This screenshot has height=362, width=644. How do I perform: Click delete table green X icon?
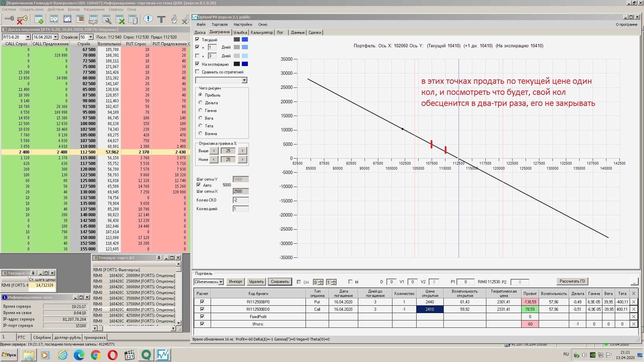[120, 20]
